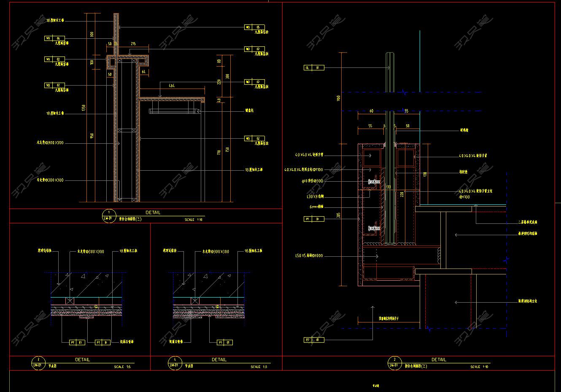
Task: Select the 710 height dimension text
Action: [218, 152]
